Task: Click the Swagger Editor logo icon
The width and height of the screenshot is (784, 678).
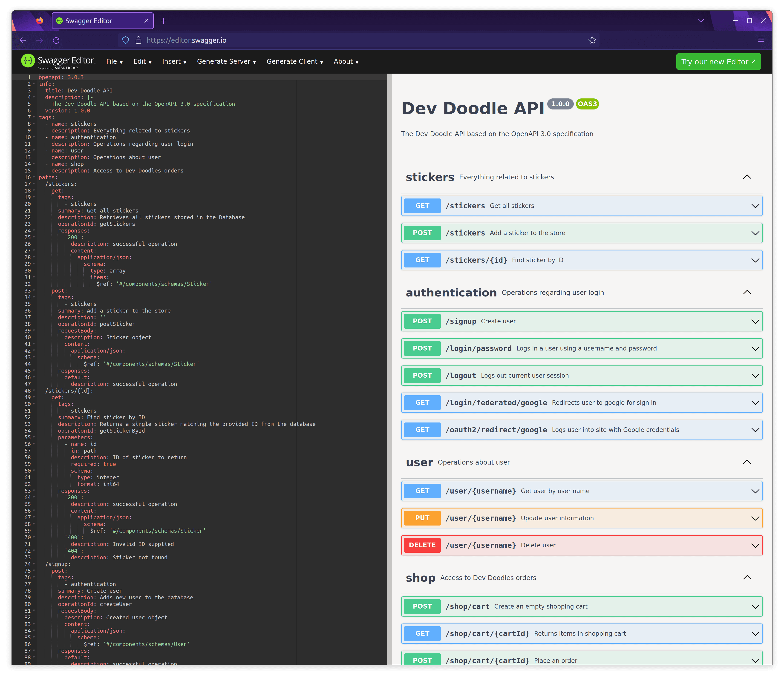Action: click(28, 60)
